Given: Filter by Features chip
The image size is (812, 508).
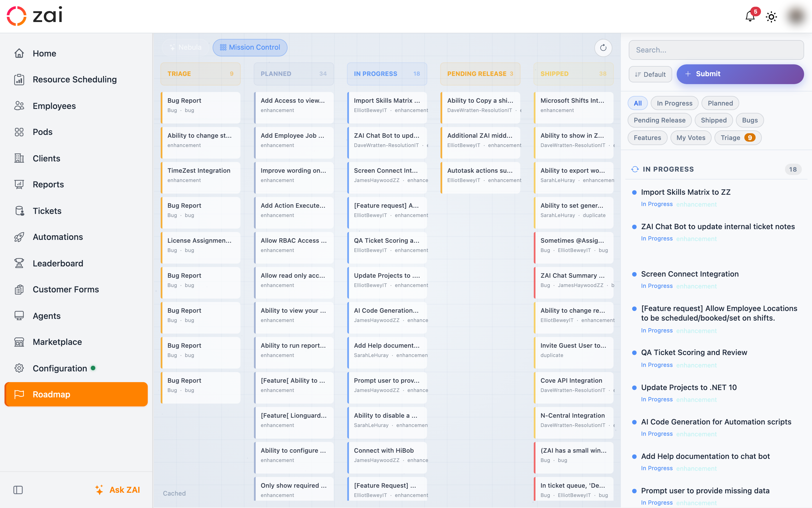Looking at the screenshot, I should (647, 138).
